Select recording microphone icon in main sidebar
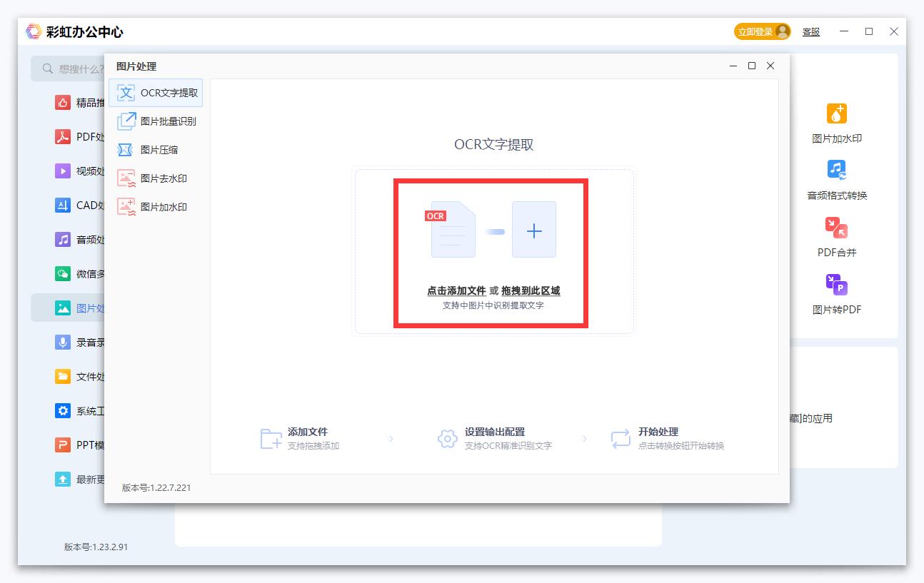Viewport: 924px width, 583px height. pyautogui.click(x=63, y=342)
